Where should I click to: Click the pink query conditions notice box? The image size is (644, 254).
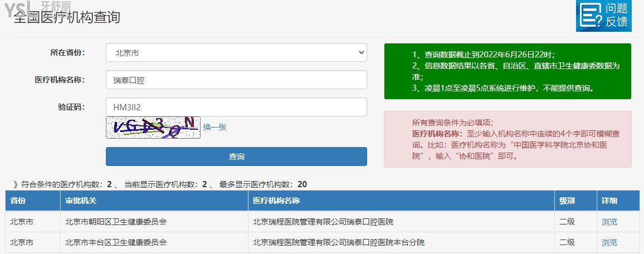click(x=508, y=139)
